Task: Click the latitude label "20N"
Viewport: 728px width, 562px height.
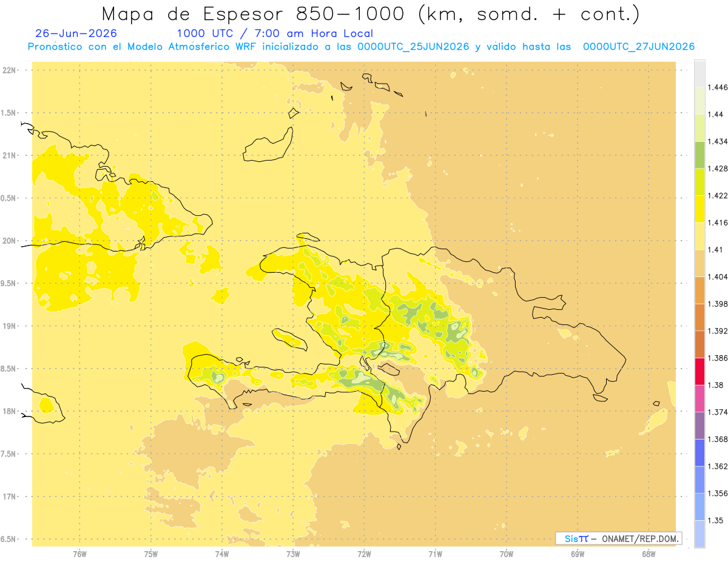Action: click(x=9, y=241)
